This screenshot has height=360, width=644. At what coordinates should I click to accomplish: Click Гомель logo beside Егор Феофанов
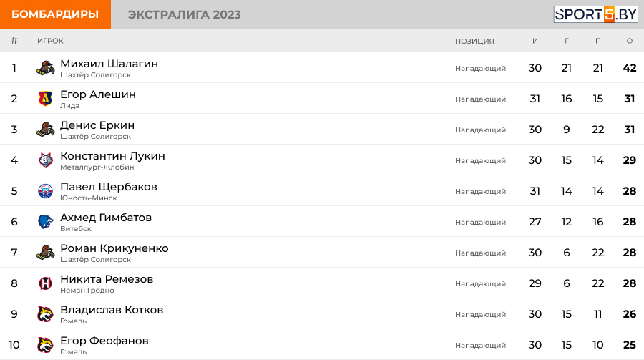(x=45, y=345)
